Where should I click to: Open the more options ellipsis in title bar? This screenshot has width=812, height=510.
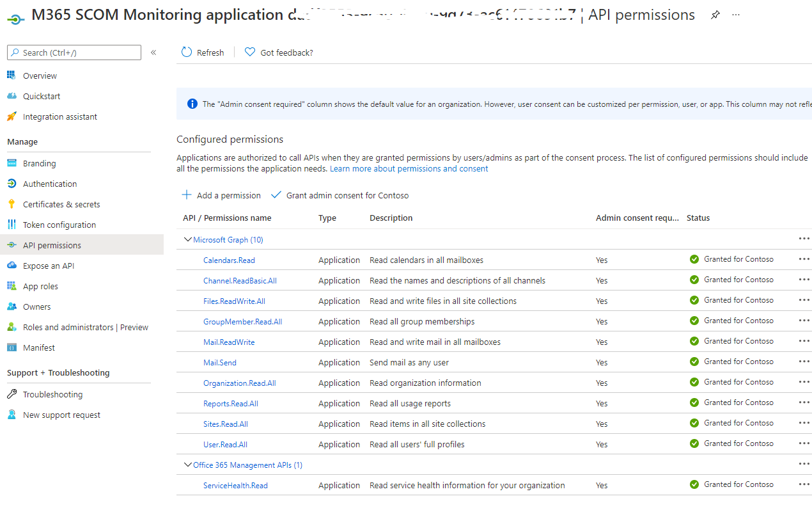coord(736,15)
